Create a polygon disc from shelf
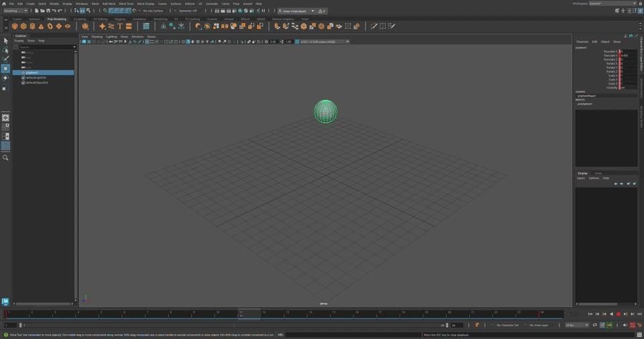644x339 pixels. point(68,26)
